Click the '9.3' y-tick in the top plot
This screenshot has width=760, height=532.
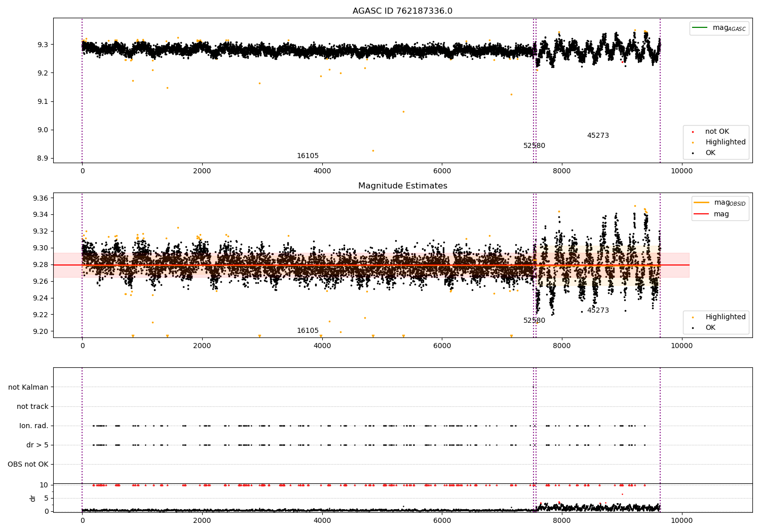coord(43,45)
